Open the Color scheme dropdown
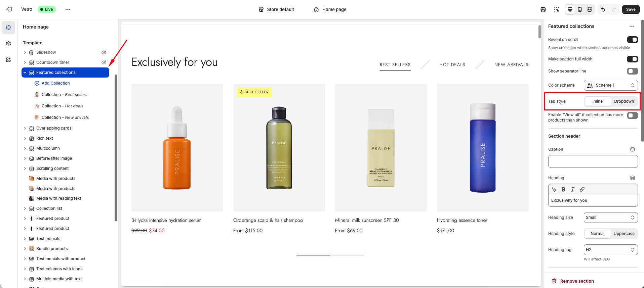This screenshot has height=288, width=644. pyautogui.click(x=610, y=85)
